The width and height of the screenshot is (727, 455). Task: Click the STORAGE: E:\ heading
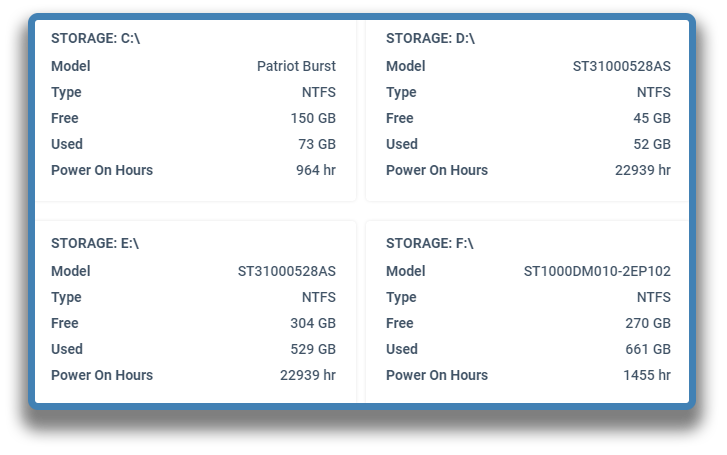95,243
